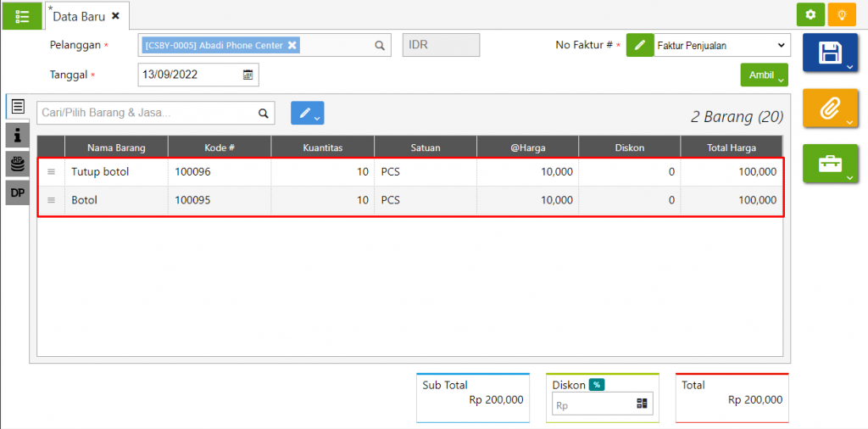
Task: Click the Satuan column header
Action: click(x=426, y=148)
